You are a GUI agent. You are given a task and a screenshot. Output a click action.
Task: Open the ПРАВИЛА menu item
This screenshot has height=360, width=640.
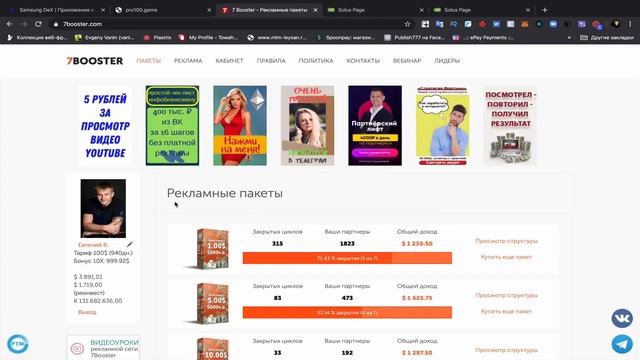tap(271, 61)
